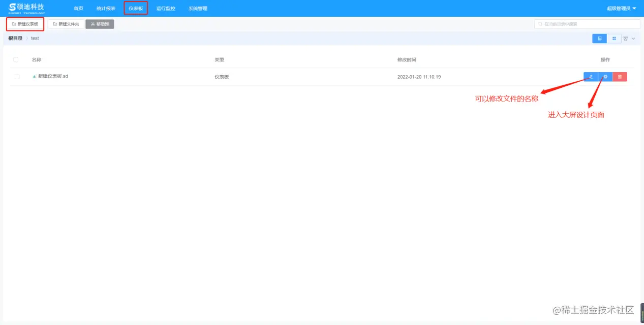The height and width of the screenshot is (325, 644).
Task: Select the edit pencil icon to rename dashboard
Action: click(591, 76)
